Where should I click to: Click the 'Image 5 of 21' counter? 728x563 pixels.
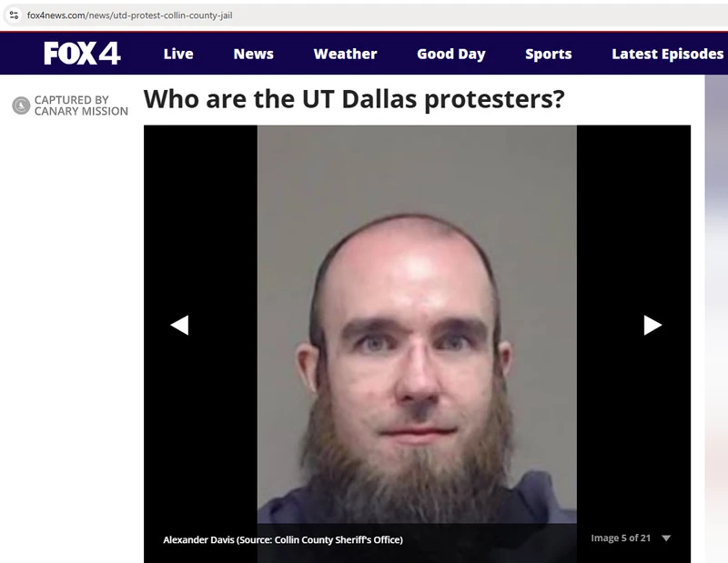click(621, 538)
